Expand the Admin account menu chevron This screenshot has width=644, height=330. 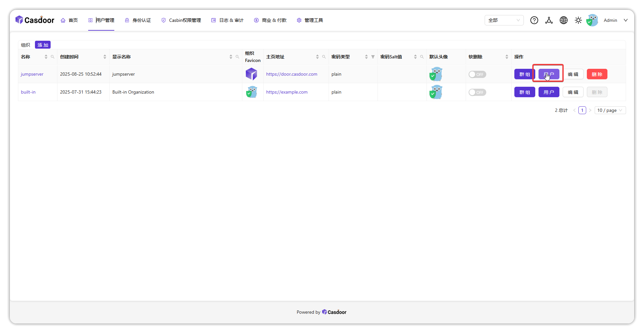[626, 20]
